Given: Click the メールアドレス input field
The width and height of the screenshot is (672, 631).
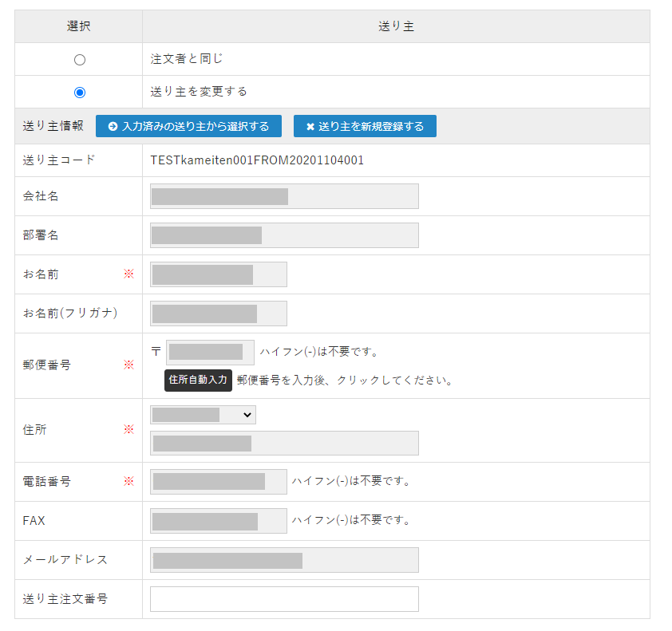Looking at the screenshot, I should coord(284,560).
